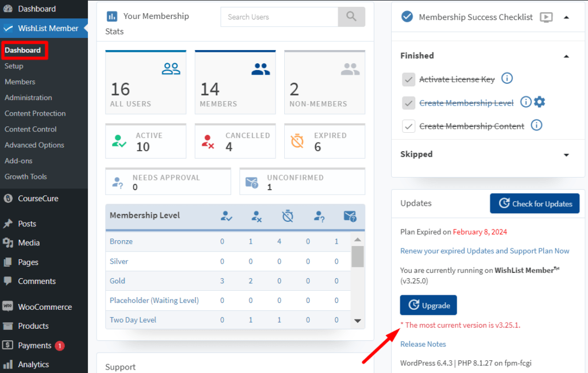Click the unconfirmed column header envelope icon

[350, 216]
